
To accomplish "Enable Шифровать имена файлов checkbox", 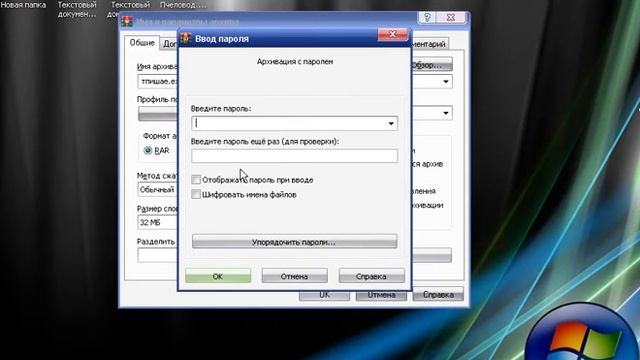I will [x=196, y=194].
